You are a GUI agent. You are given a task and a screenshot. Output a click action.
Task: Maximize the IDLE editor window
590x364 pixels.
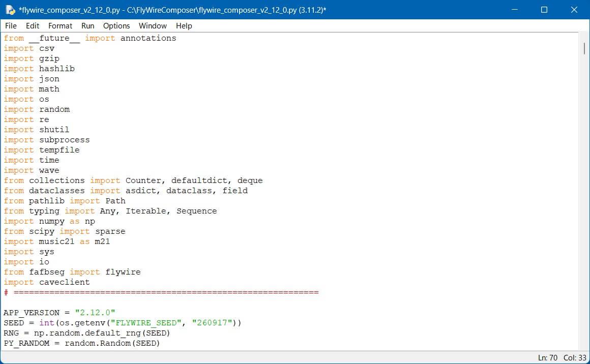pyautogui.click(x=544, y=10)
